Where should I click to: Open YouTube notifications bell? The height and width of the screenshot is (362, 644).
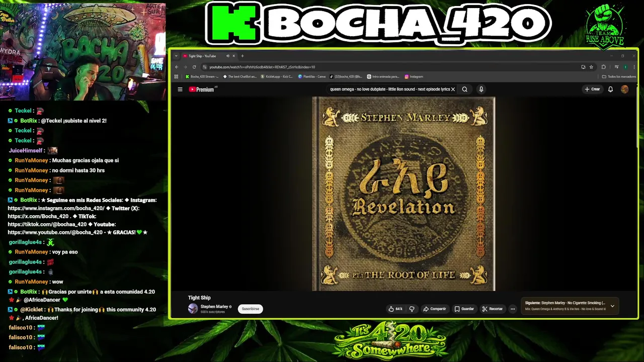click(x=610, y=89)
